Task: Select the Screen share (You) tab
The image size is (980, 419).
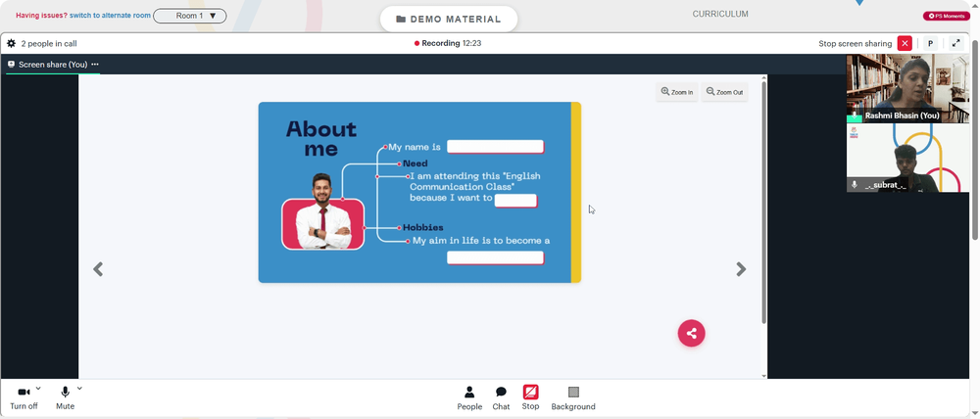Action: [53, 65]
